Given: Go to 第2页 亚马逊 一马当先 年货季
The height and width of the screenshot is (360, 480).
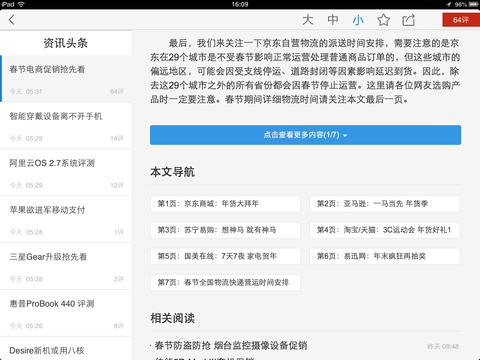Looking at the screenshot, I should click(384, 204).
